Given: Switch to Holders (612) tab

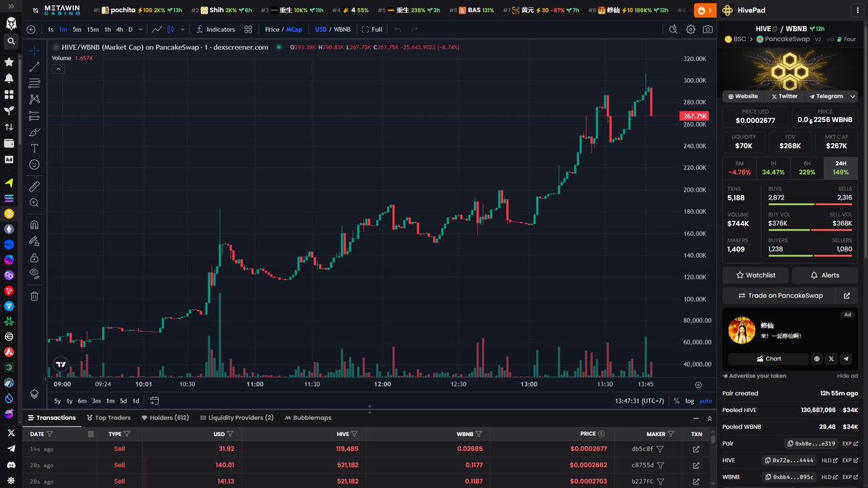Looking at the screenshot, I should pyautogui.click(x=165, y=418).
